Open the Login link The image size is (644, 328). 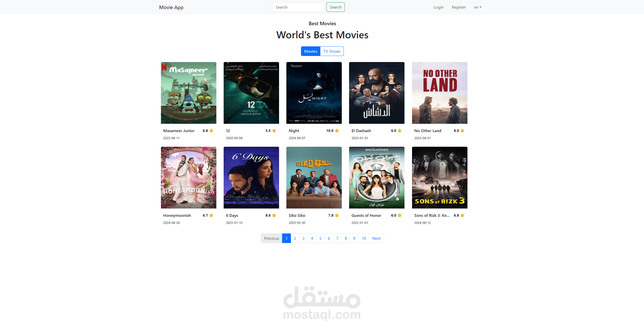tap(438, 7)
